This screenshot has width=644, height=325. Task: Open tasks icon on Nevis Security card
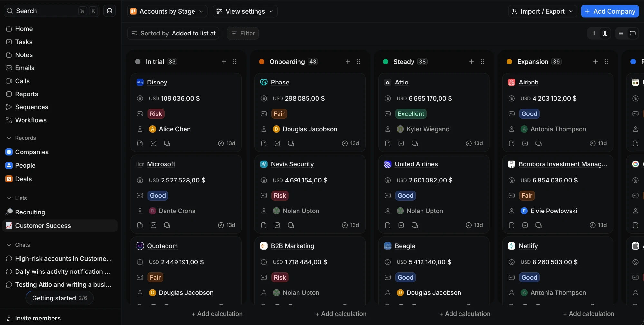coord(277,225)
